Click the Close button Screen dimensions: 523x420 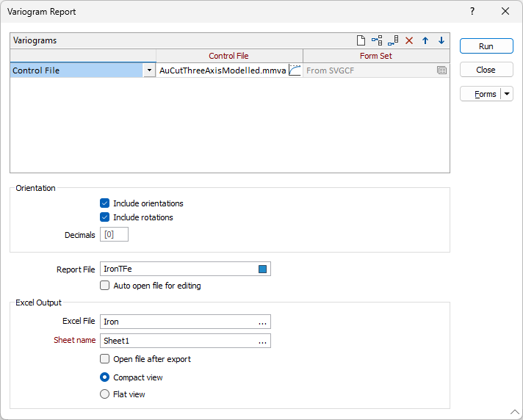point(486,70)
